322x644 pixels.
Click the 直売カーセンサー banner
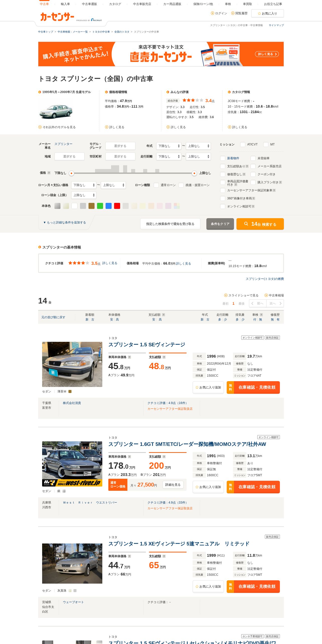(161, 54)
